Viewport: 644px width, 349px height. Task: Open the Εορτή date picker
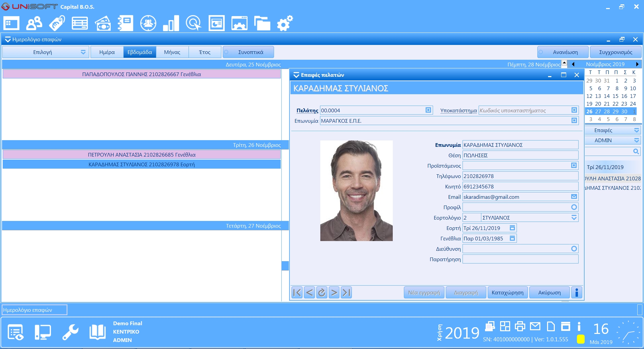point(512,228)
